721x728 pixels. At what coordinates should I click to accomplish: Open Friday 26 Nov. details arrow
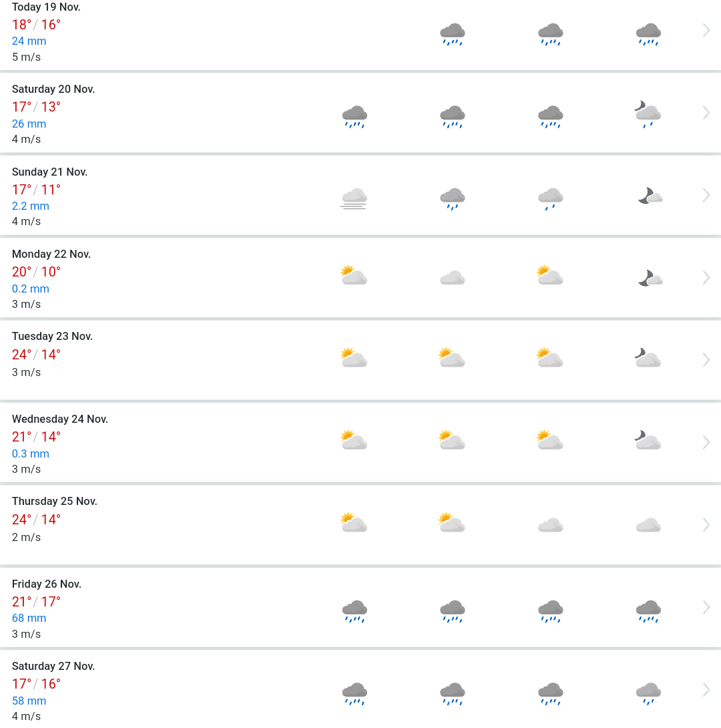coord(706,607)
